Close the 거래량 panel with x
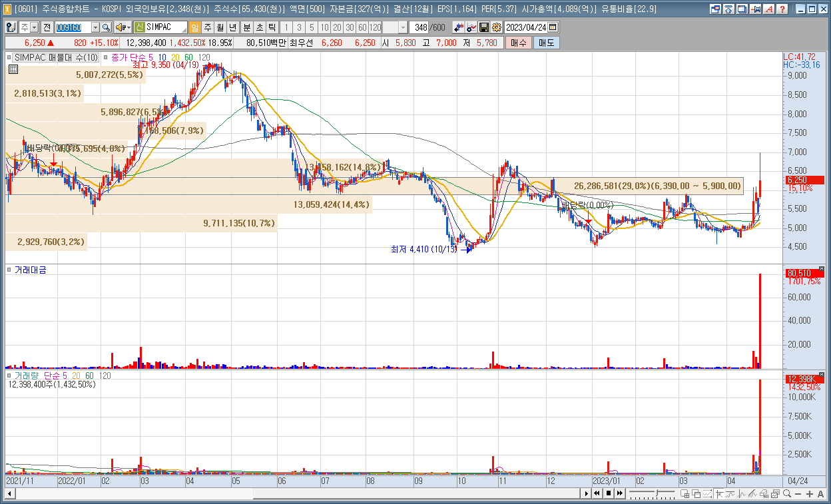 point(821,375)
